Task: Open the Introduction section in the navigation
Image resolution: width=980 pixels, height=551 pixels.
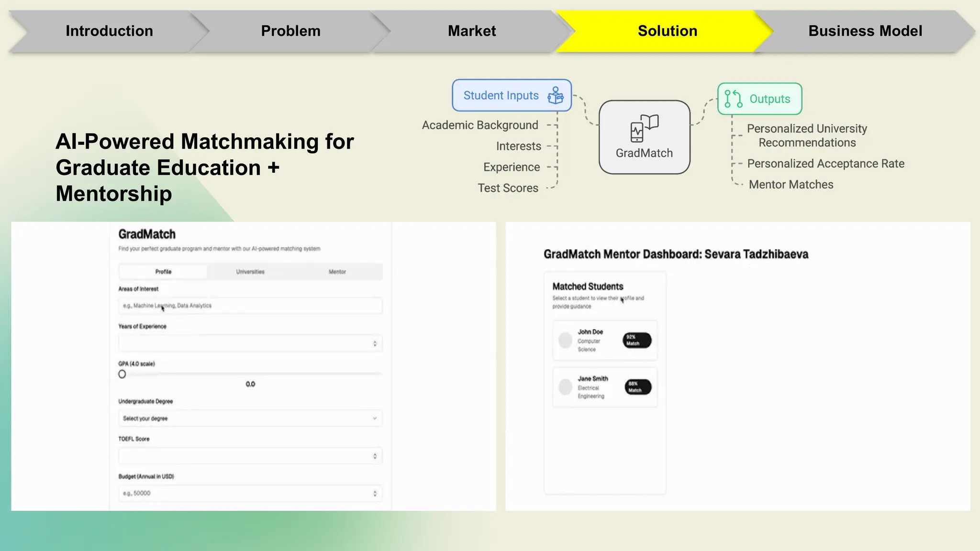Action: [109, 31]
